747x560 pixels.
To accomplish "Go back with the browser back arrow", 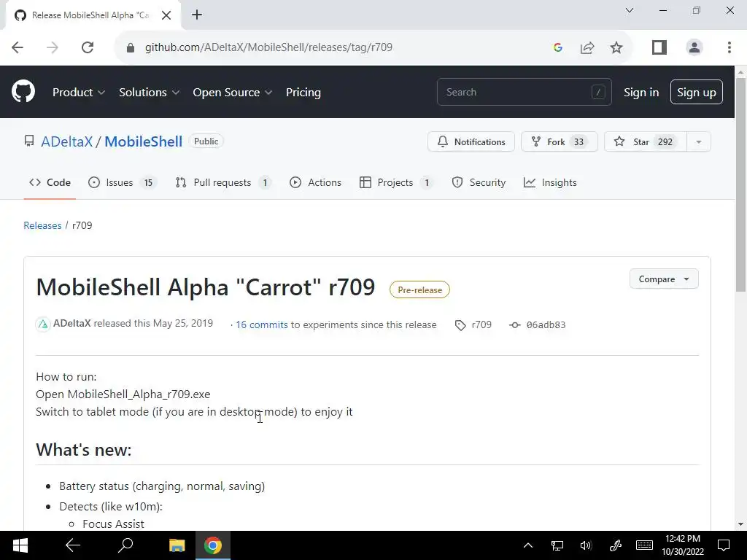I will (18, 47).
